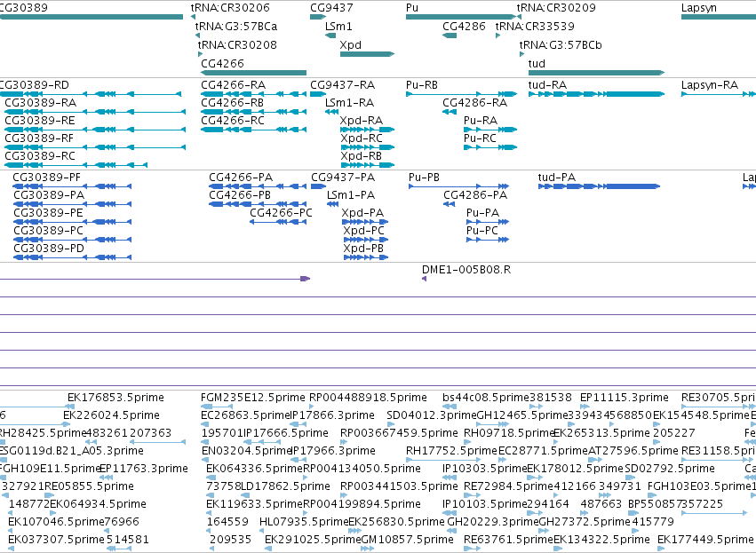Click protein CG4286-PA label
This screenshot has height=553, width=756.
pyautogui.click(x=475, y=195)
